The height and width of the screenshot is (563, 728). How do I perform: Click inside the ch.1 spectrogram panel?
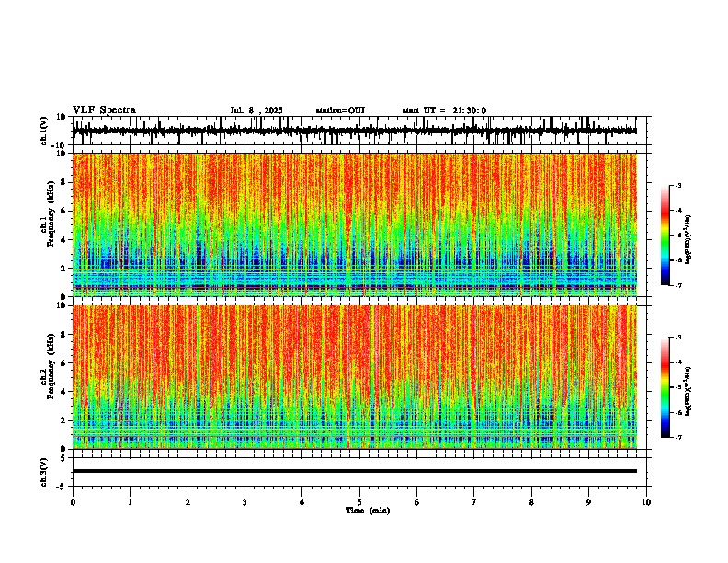[355, 224]
